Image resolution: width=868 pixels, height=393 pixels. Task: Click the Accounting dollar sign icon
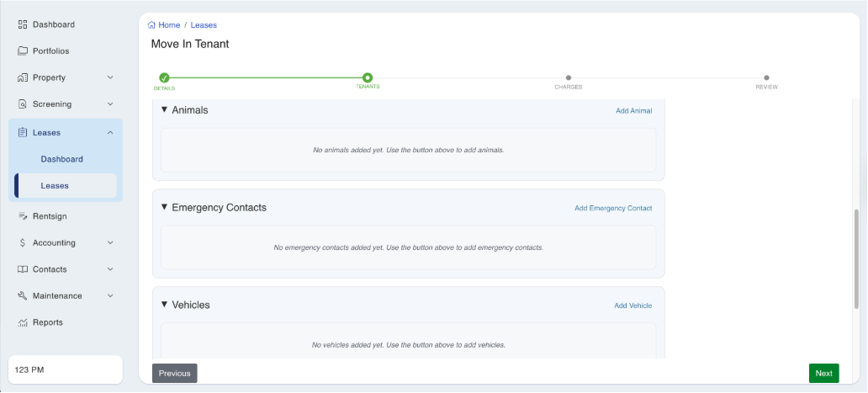click(23, 243)
